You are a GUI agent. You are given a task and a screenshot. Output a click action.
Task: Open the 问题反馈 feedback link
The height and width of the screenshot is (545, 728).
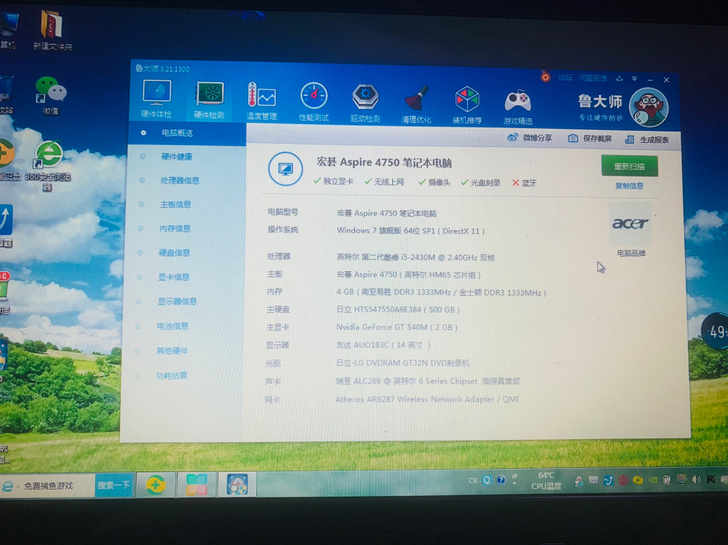point(593,78)
